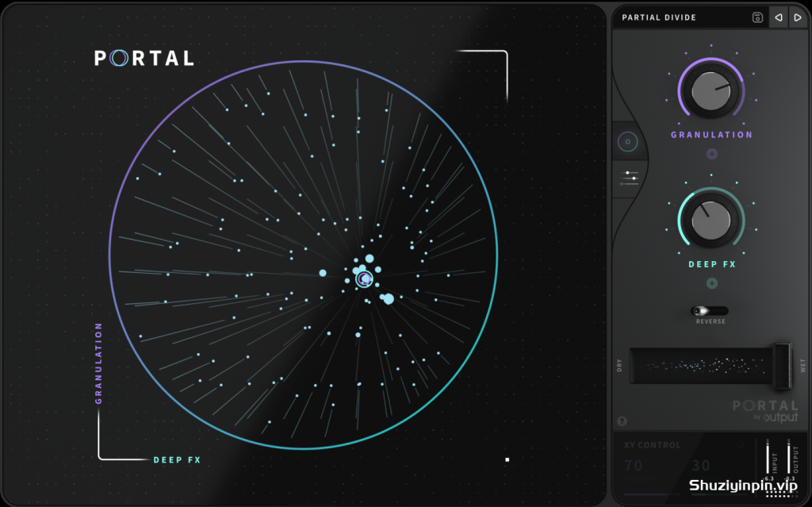Click the vertical GRANULATION axis label
The height and width of the screenshot is (507, 812).
point(98,363)
